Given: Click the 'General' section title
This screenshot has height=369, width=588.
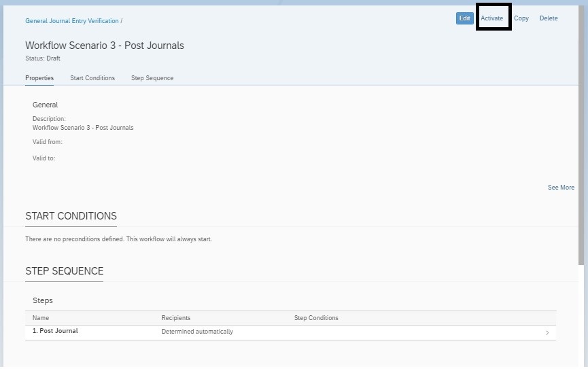Looking at the screenshot, I should point(45,105).
